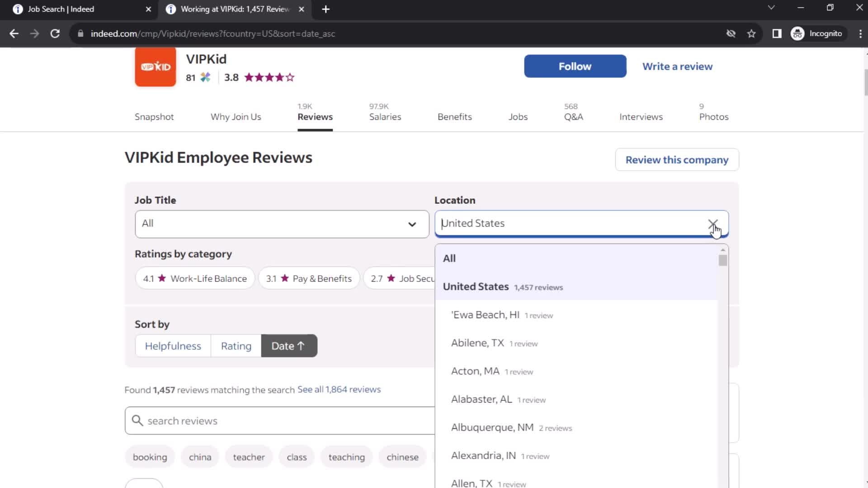Filter by Work-Life Balance rating chip
Screen dimensions: 868x488
[195, 278]
